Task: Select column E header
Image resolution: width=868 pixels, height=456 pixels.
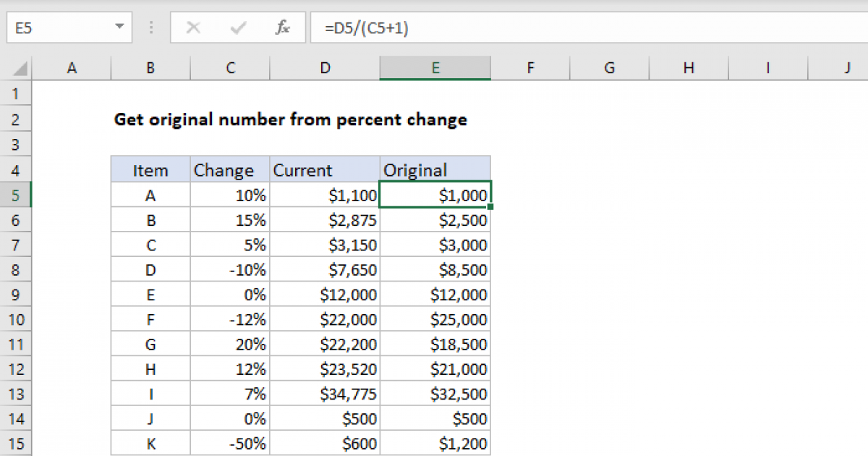Action: [435, 68]
